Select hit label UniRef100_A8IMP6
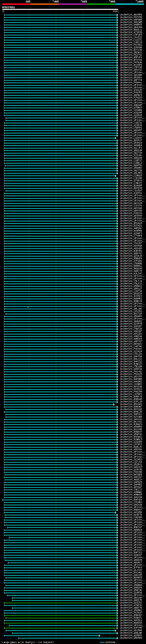This screenshot has width=146, height=644. coord(131,15)
